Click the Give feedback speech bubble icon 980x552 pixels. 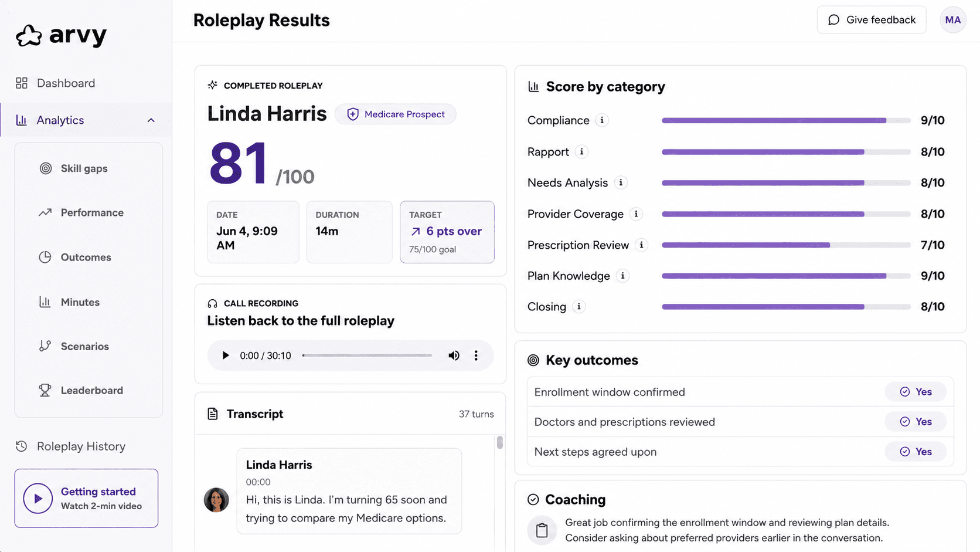coord(833,20)
